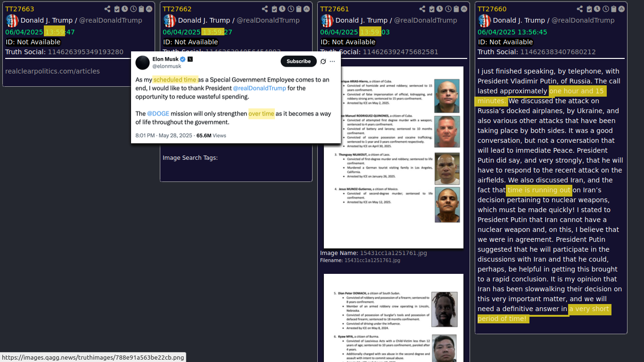Viewport: 644px width, 362px height.
Task: Click the blue verified badge by Elon Musk
Action: click(182, 59)
